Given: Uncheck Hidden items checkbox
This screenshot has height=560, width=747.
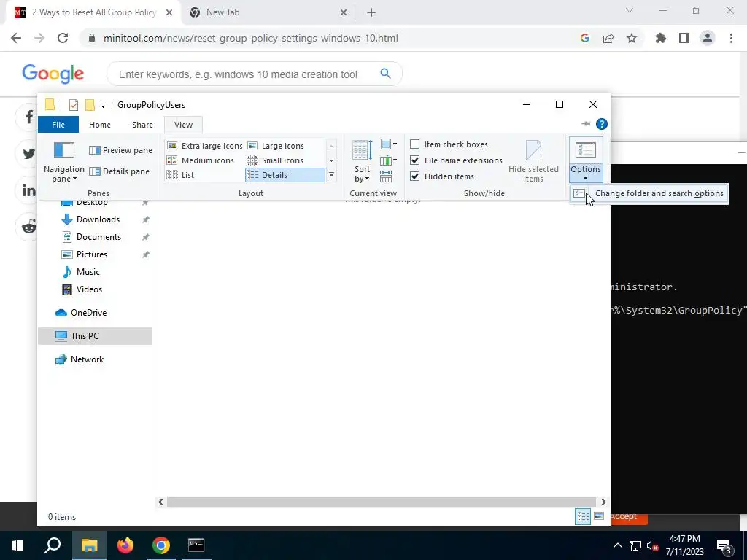Looking at the screenshot, I should tap(414, 176).
